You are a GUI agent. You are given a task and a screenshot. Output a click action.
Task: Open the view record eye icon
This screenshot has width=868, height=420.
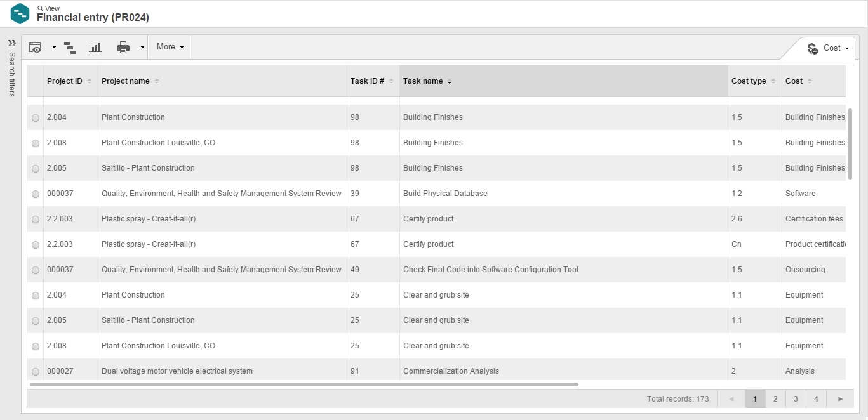(x=36, y=48)
